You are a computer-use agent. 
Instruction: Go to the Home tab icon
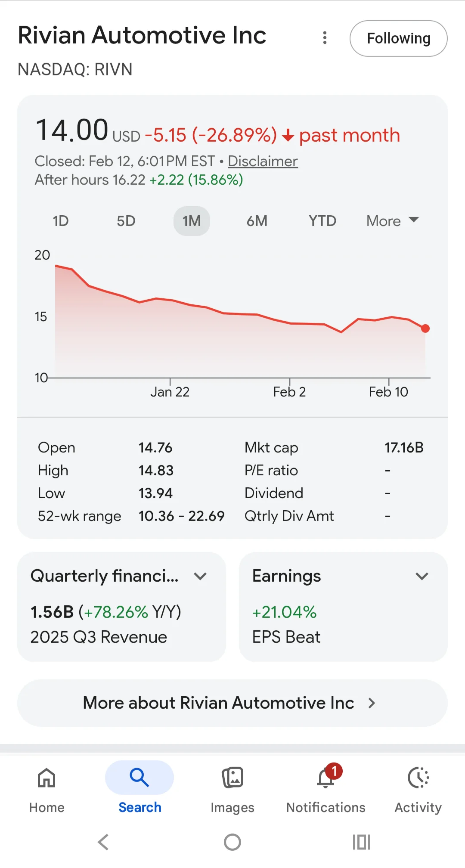(46, 778)
